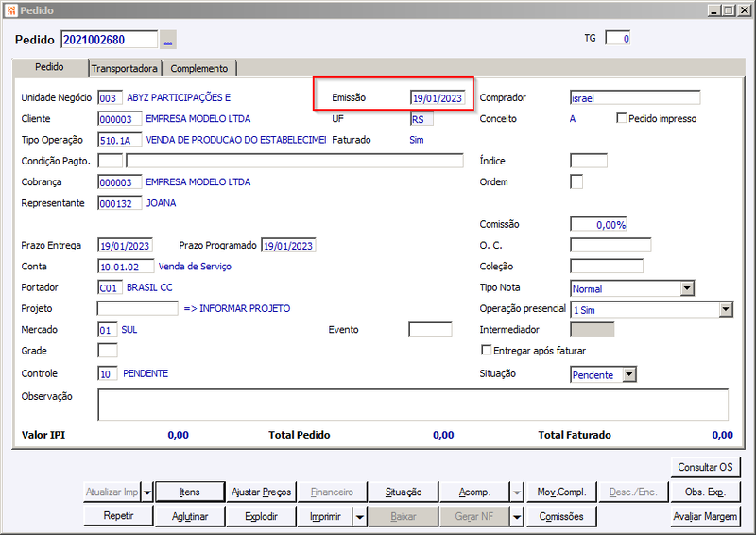Click the Evento field
The width and height of the screenshot is (756, 535).
click(430, 330)
